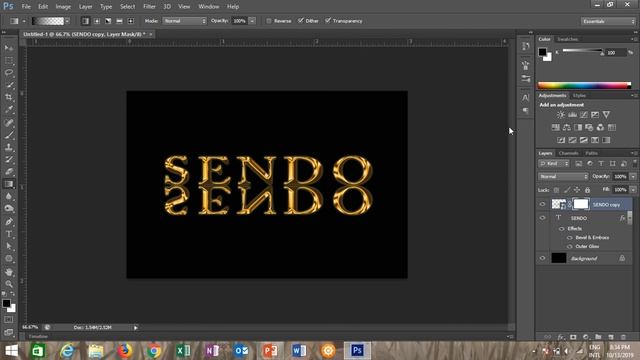This screenshot has height=360, width=640.
Task: Select the Lasso tool
Action: click(9, 73)
